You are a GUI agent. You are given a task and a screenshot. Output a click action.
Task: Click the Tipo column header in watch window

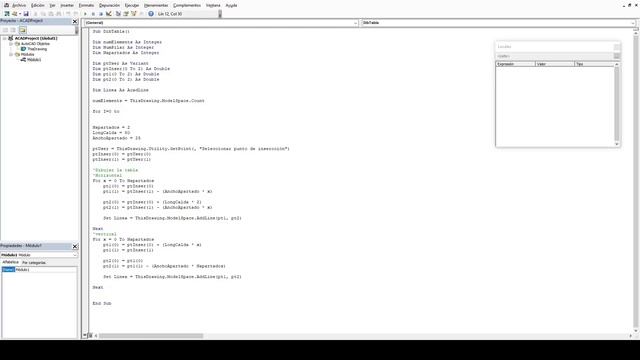[x=594, y=64]
